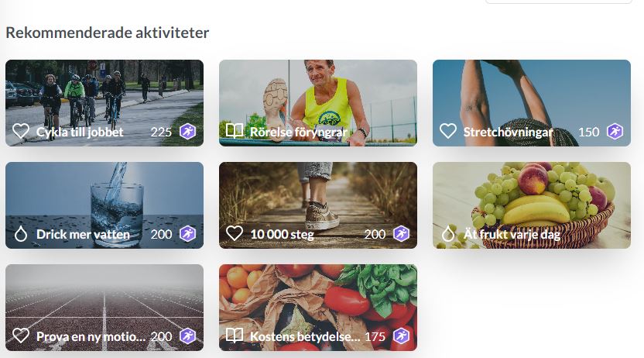
Task: Select the glass of water photo thumbnail
Action: [104, 205]
